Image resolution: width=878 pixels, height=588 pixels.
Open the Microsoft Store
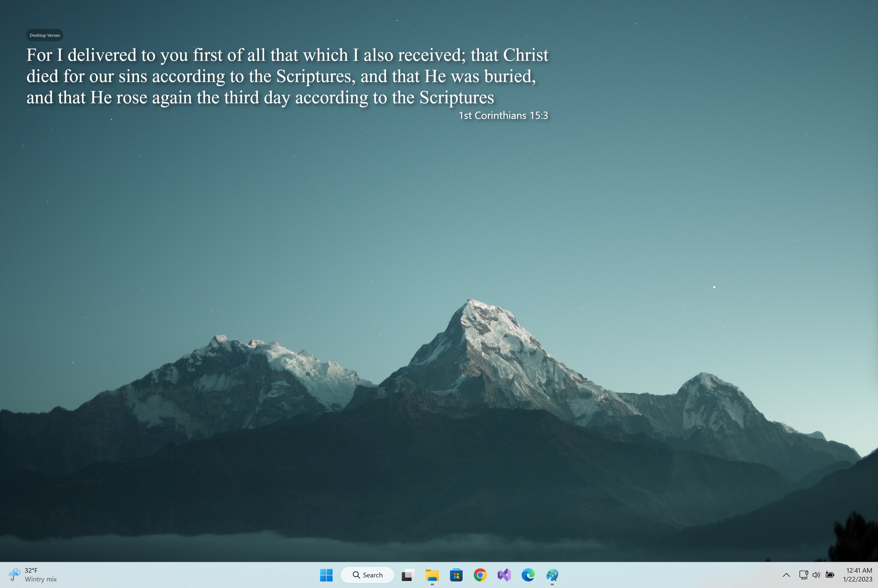(x=456, y=574)
